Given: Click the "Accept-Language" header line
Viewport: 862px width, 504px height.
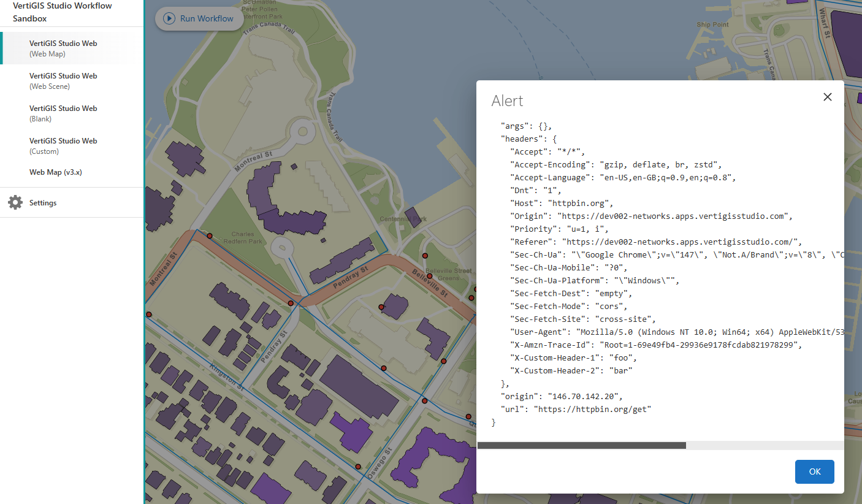Looking at the screenshot, I should (623, 177).
